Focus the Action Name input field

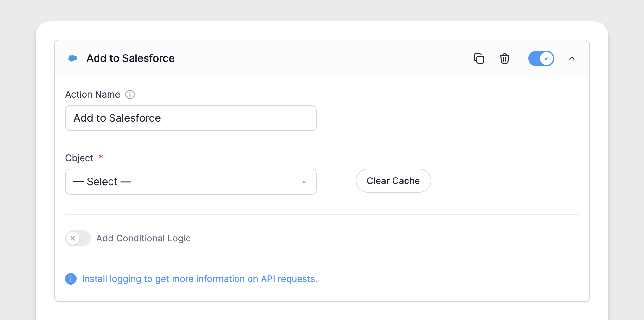191,118
